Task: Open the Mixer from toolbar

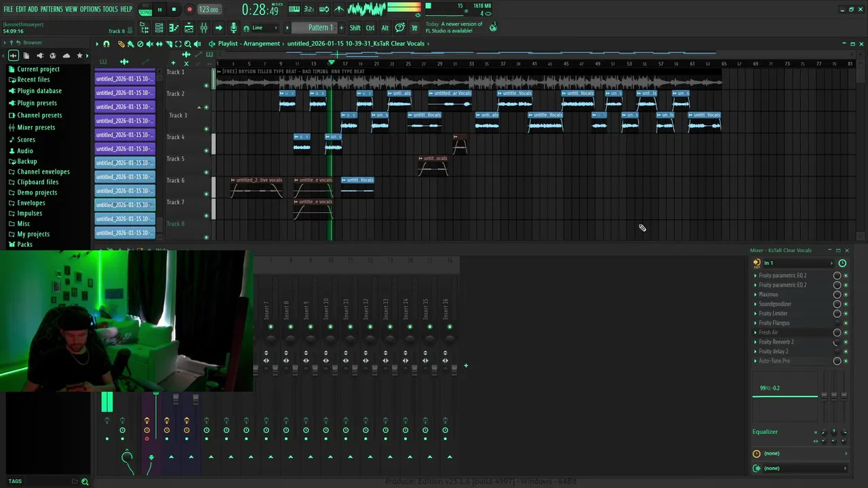Action: point(203,28)
